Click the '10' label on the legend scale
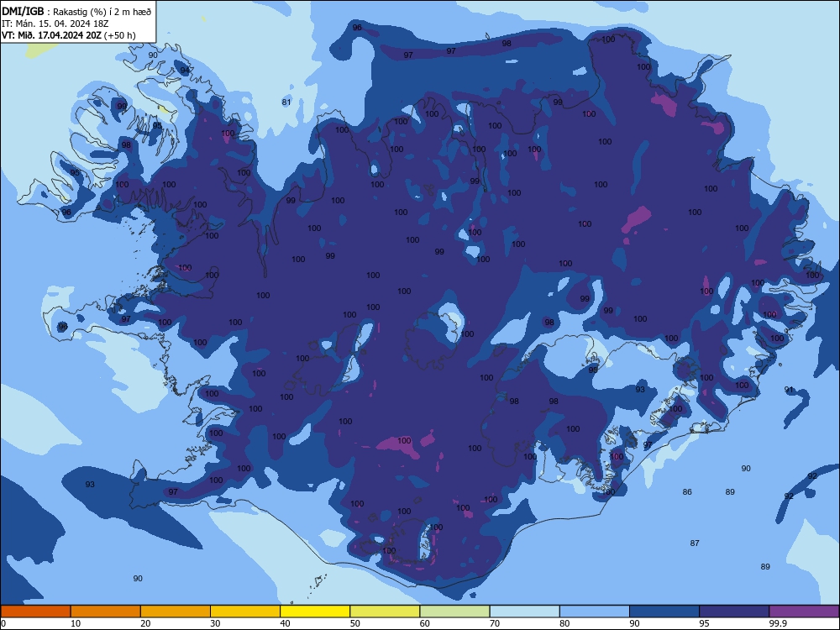 (76, 623)
